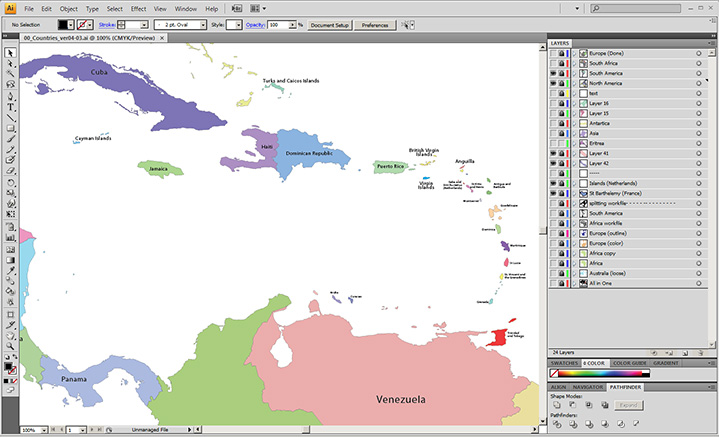Screen dimensions: 719x437
Task: Click the Unite shape mode icon
Action: (x=557, y=406)
